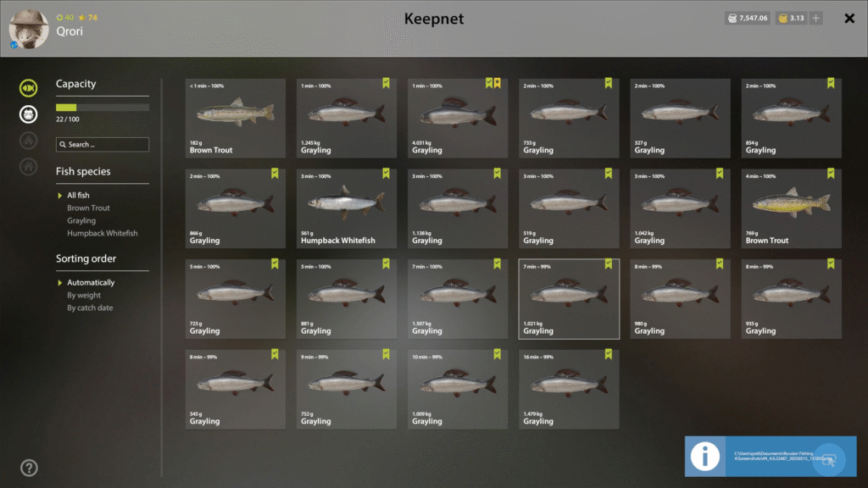Click the info icon in the notification
The image size is (868, 488).
pos(704,457)
